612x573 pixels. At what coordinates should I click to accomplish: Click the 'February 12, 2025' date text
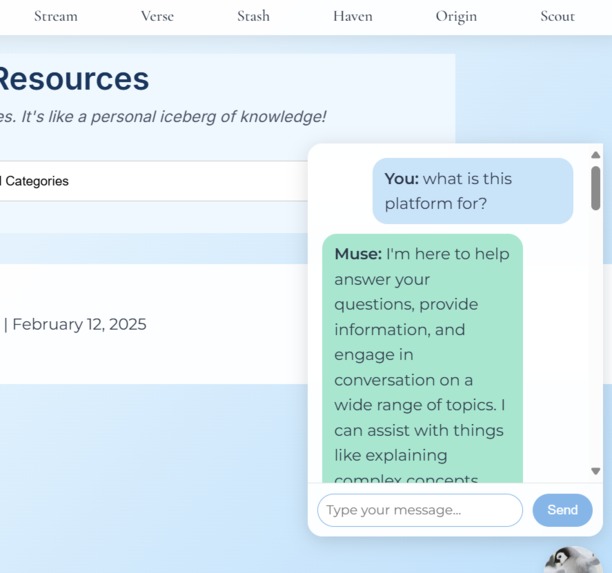point(80,324)
